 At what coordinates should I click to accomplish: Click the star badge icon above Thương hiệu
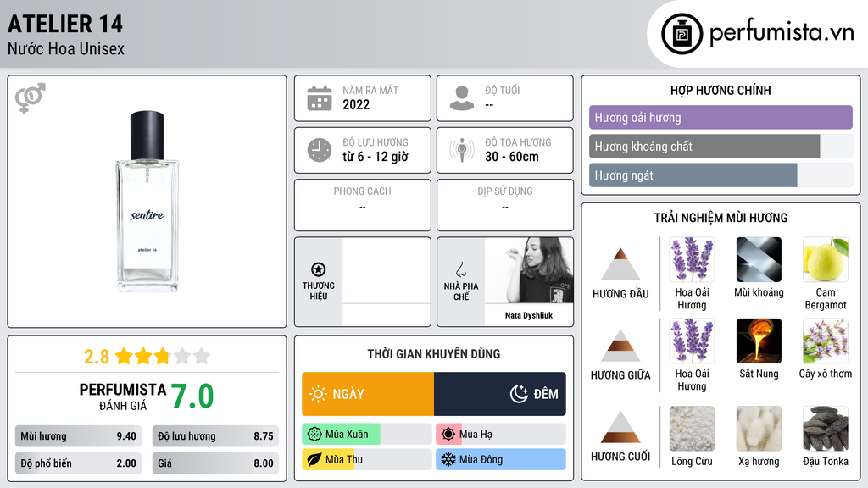click(319, 269)
